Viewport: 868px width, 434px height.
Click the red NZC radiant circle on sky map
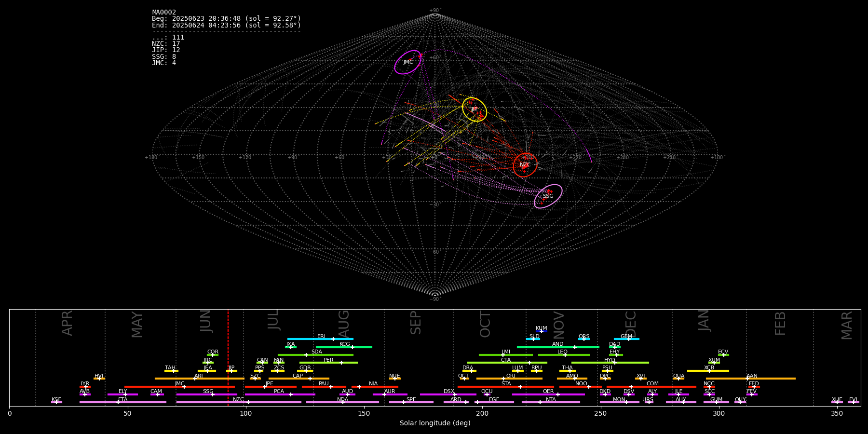tap(525, 165)
